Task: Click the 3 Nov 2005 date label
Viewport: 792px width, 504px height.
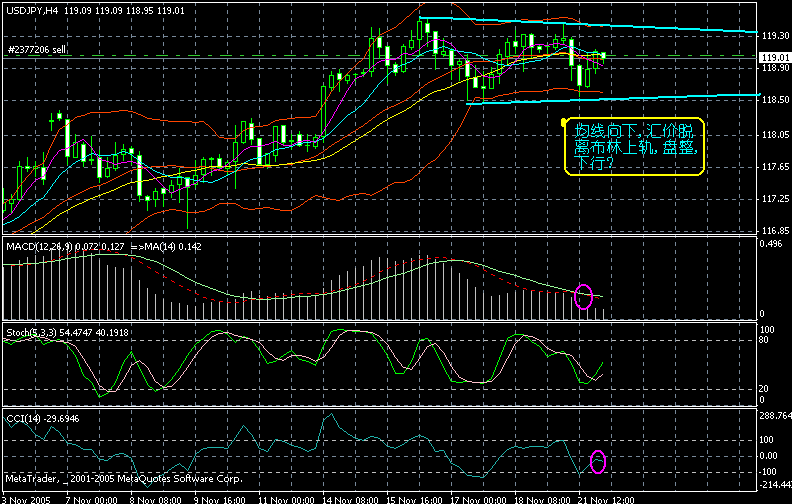Action: [26, 500]
